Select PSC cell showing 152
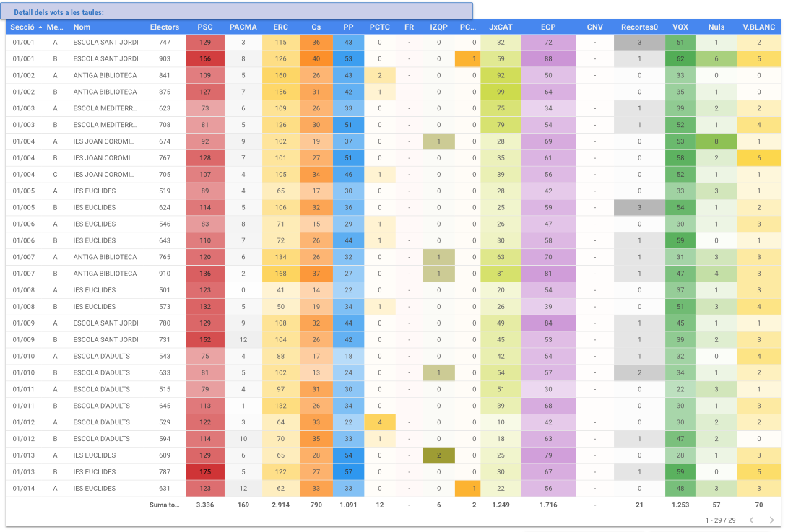The height and width of the screenshot is (532, 788). [x=205, y=339]
